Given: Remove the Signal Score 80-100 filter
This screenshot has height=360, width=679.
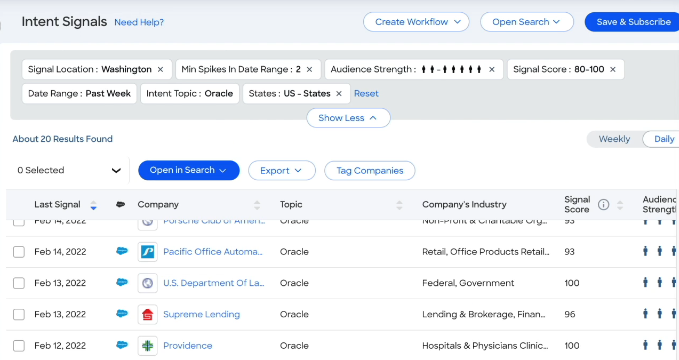Looking at the screenshot, I should coord(613,69).
